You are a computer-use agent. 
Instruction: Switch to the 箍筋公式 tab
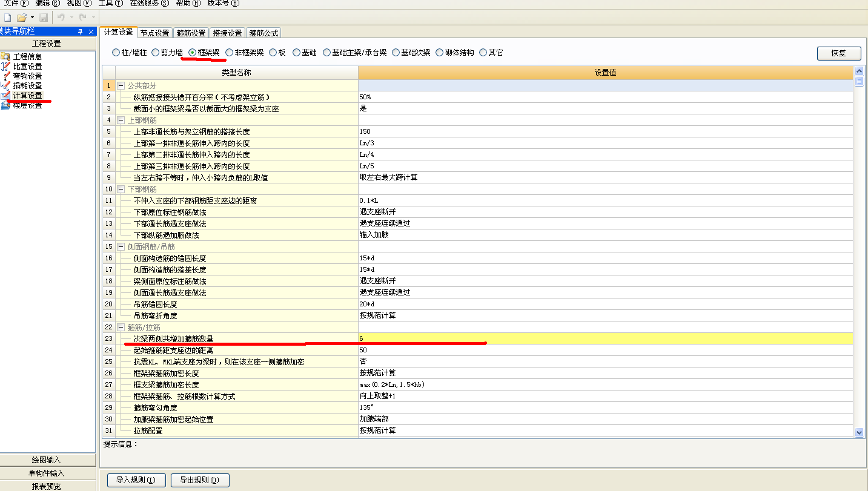pos(264,33)
